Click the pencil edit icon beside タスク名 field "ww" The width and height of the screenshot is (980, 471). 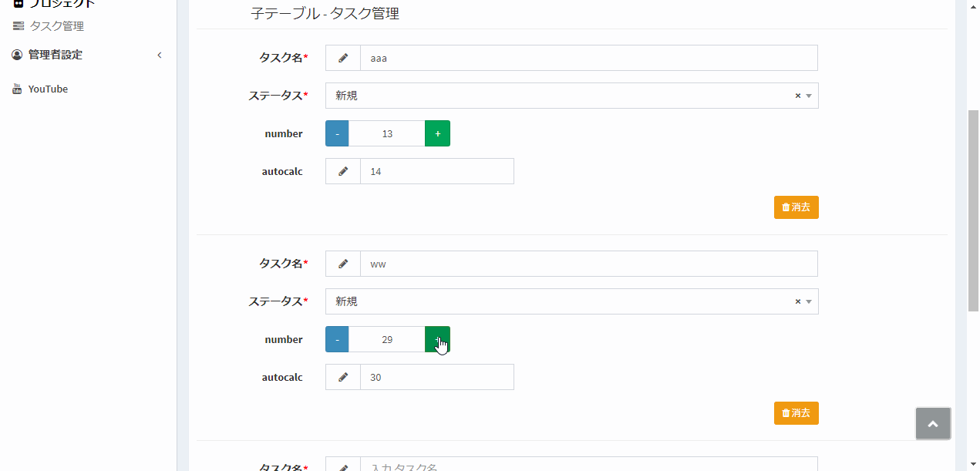342,263
